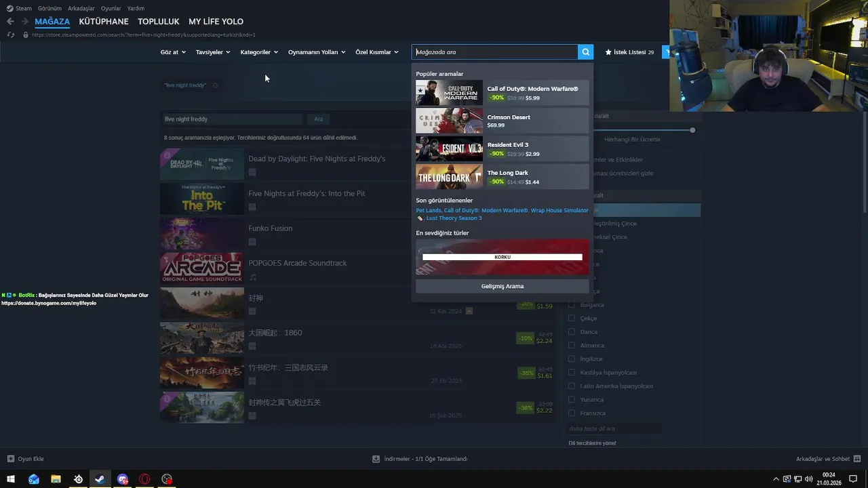The height and width of the screenshot is (488, 868).
Task: Open the Resident Evil 3 suggestion
Action: (502, 148)
